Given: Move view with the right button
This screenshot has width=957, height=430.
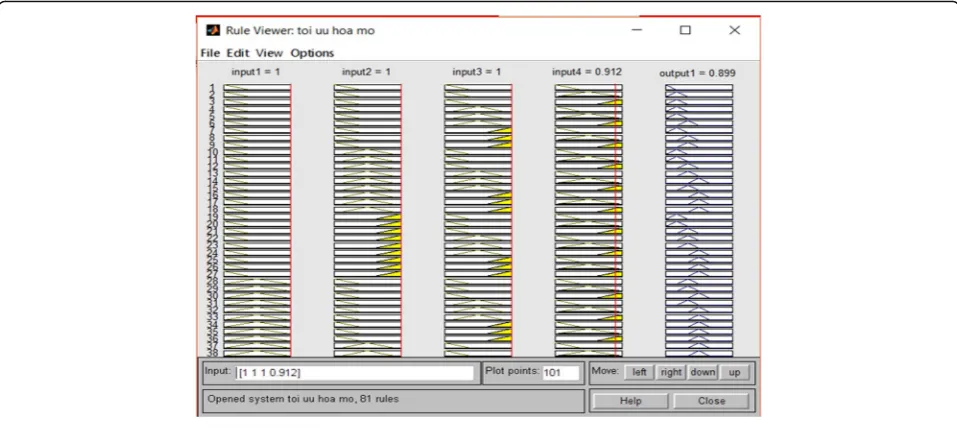Looking at the screenshot, I should tap(671, 372).
